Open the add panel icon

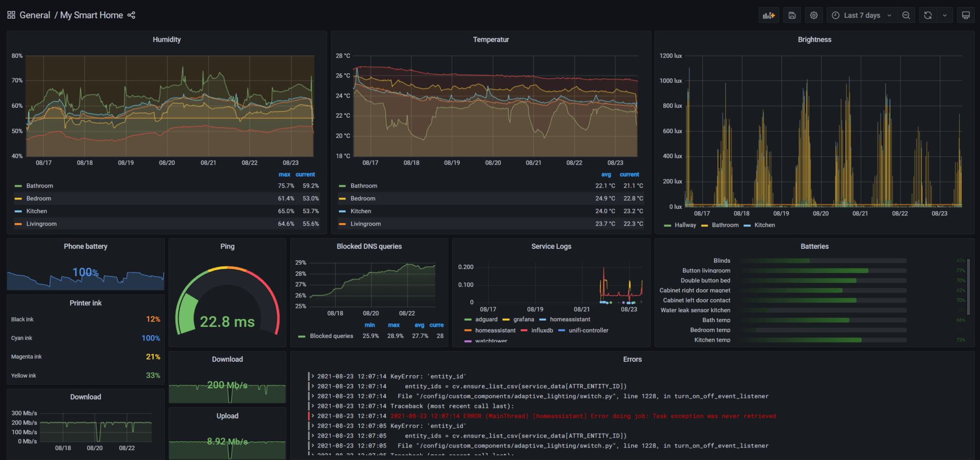[x=768, y=15]
